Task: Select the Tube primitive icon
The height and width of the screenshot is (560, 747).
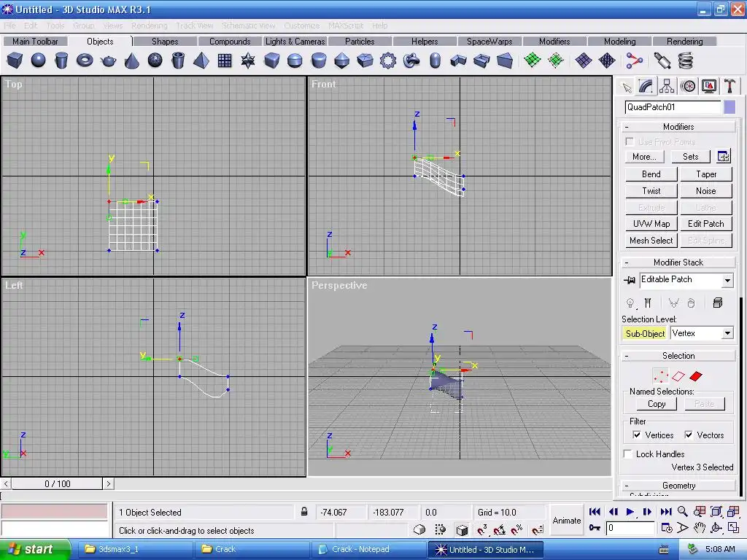Action: [x=178, y=61]
